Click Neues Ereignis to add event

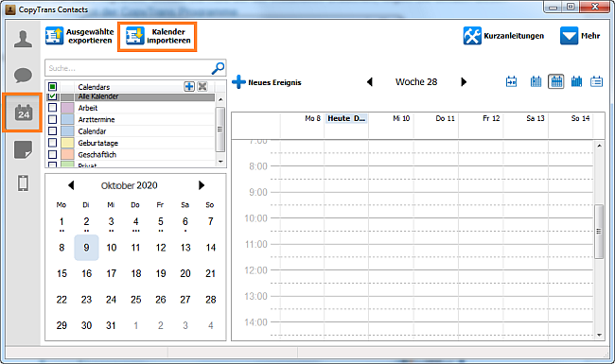pyautogui.click(x=267, y=82)
